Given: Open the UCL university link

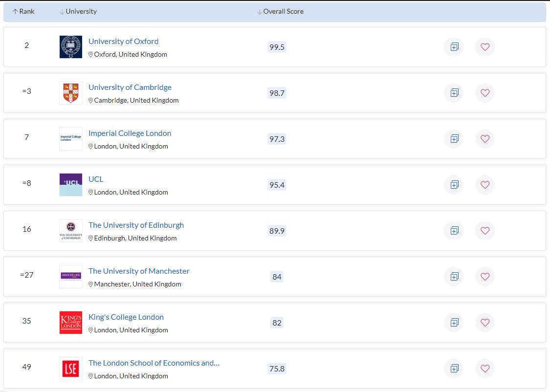Looking at the screenshot, I should pos(96,179).
